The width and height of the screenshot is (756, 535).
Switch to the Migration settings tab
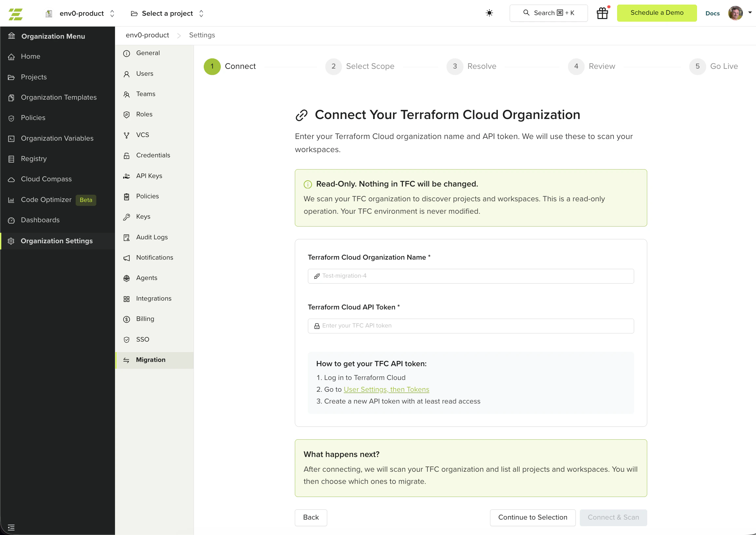coord(151,360)
